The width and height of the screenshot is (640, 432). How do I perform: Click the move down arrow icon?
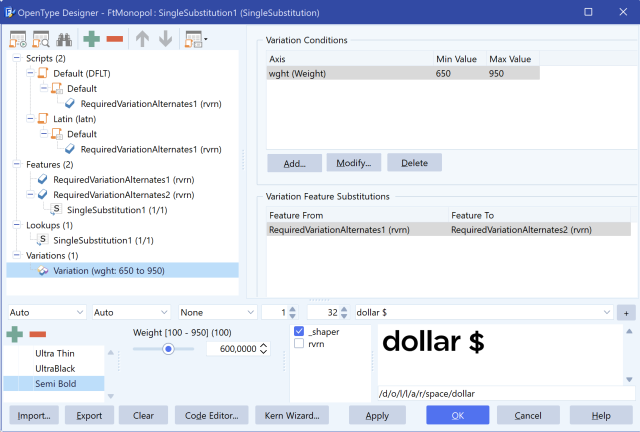point(165,40)
